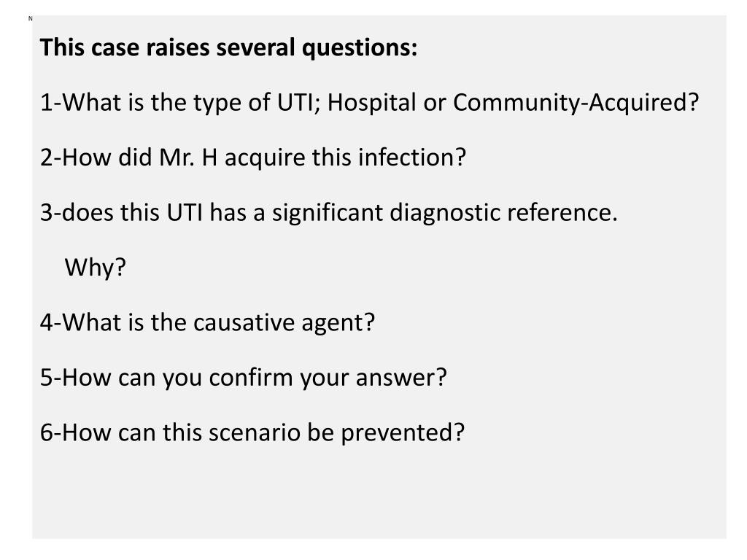Click 'Community-Acquired?' in the first question
This screenshot has height=560, width=747.
tap(576, 102)
